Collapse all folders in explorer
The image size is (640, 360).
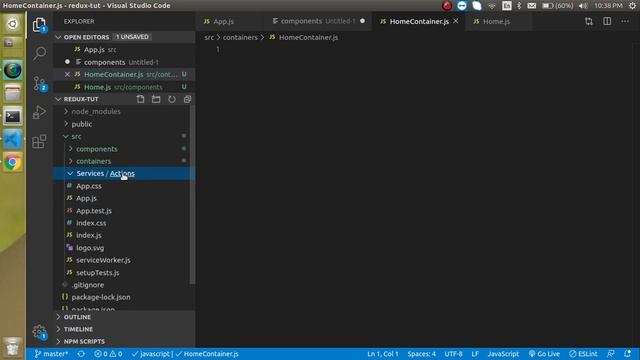[x=187, y=99]
